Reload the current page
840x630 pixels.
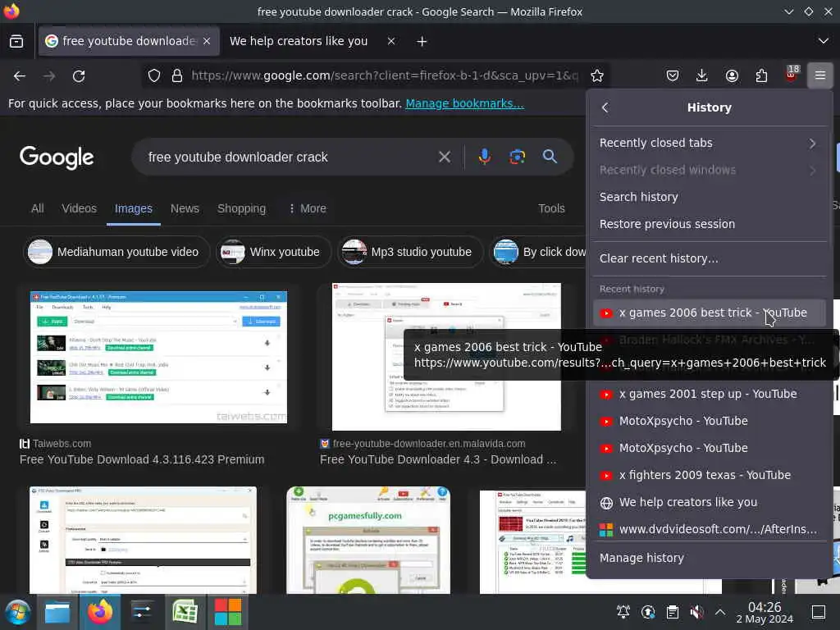79,76
